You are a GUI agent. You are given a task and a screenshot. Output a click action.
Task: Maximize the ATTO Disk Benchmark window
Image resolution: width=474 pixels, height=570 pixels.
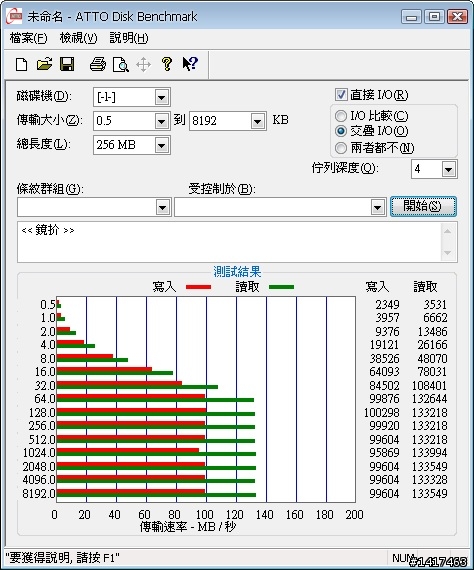(x=434, y=17)
